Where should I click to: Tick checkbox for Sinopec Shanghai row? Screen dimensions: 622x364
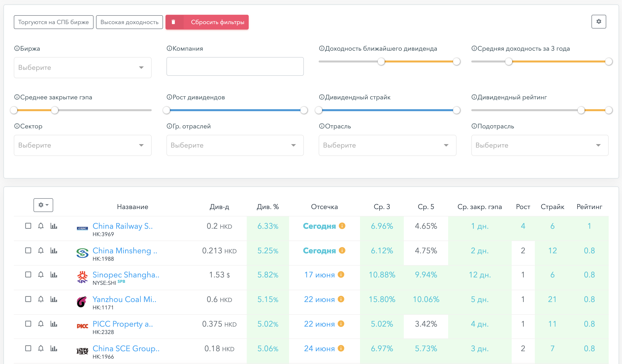point(28,274)
